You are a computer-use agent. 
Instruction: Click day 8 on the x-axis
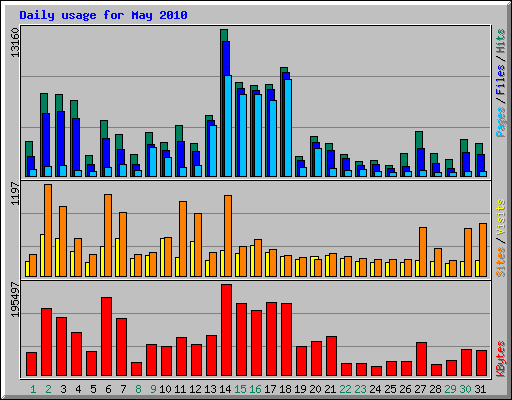(138, 389)
